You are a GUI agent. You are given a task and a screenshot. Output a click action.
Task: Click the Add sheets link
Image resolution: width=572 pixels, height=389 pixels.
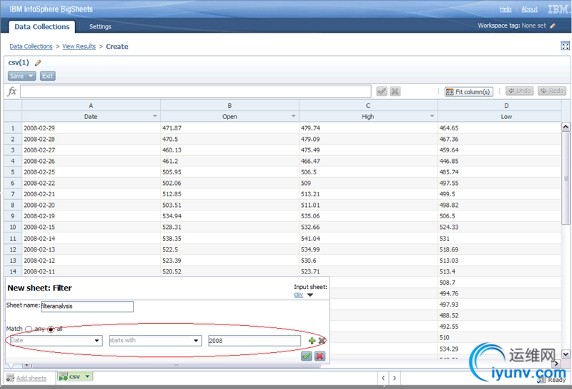coord(31,378)
